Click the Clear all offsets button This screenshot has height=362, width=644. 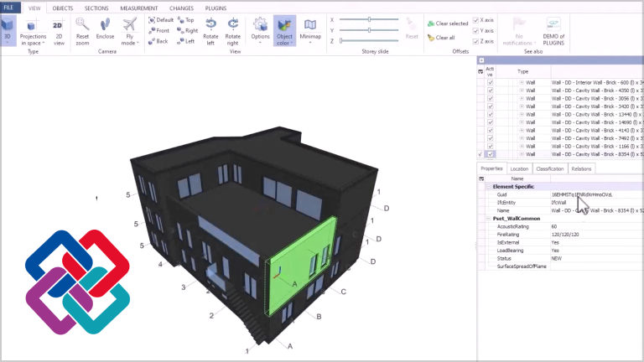441,38
